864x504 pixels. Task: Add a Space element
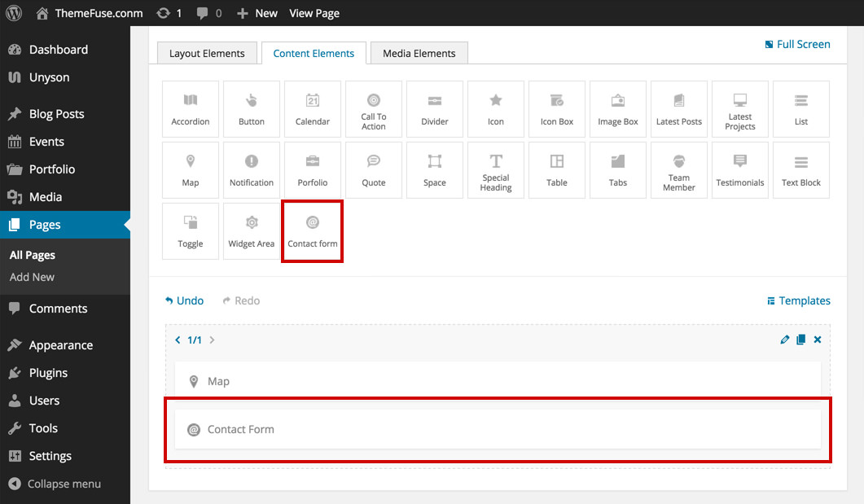click(435, 170)
